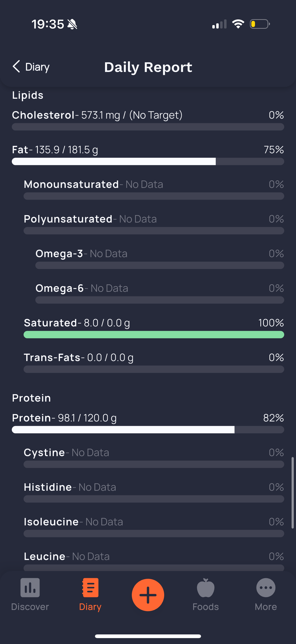Tap the Monounsaturated nutrient label
The width and height of the screenshot is (296, 644).
(x=71, y=184)
